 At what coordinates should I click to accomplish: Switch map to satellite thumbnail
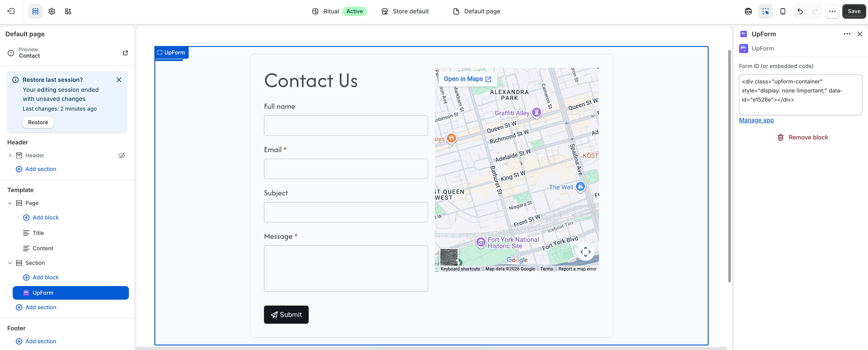click(449, 258)
